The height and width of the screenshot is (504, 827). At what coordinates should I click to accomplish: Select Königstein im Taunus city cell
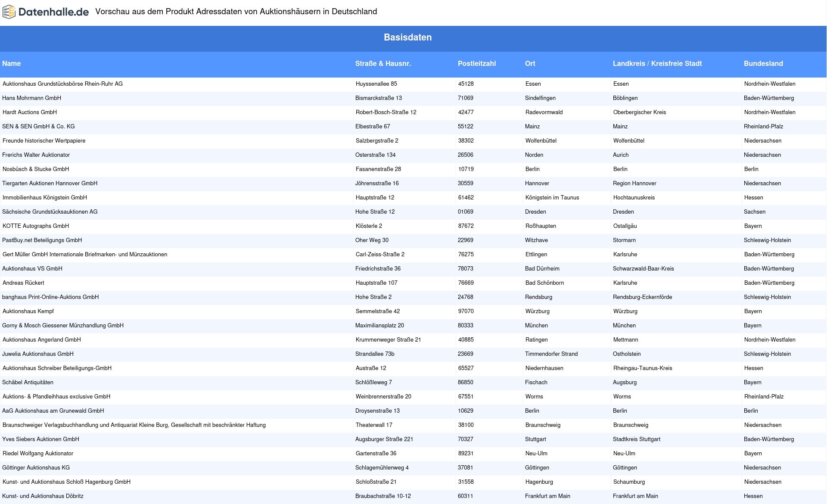[552, 198]
